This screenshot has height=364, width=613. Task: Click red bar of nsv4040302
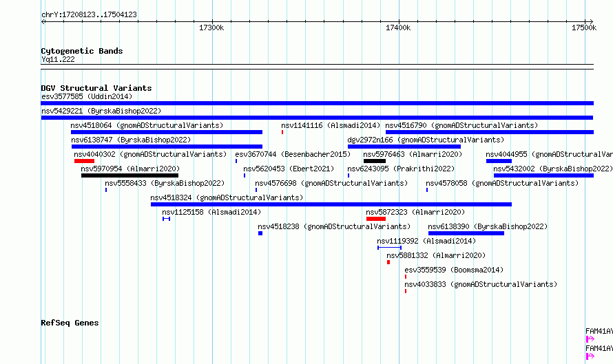pos(85,161)
